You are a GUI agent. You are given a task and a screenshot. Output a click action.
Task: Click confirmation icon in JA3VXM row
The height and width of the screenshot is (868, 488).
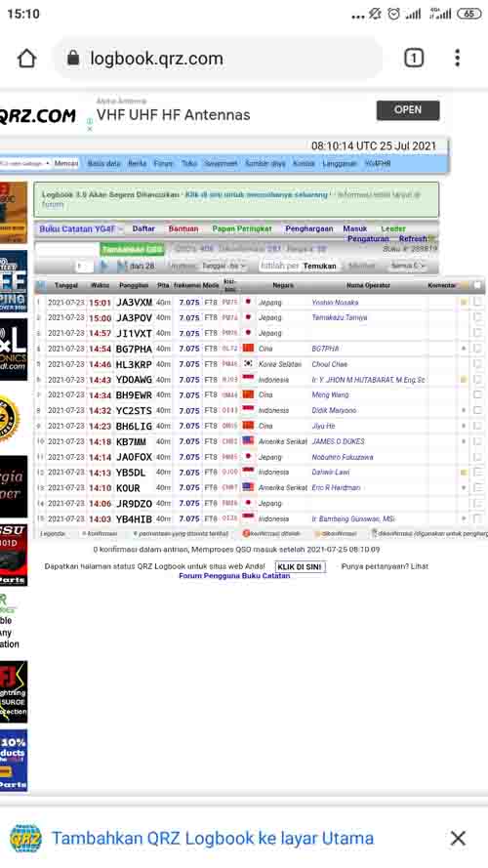[x=464, y=303]
